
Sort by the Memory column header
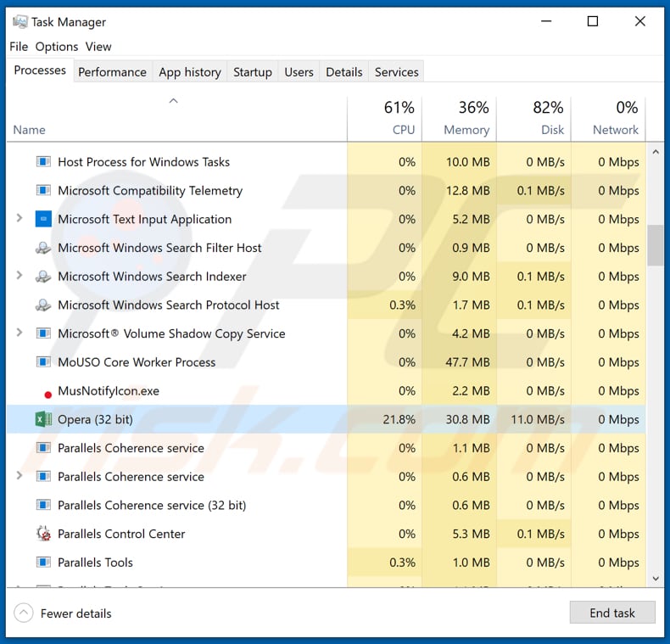point(460,119)
